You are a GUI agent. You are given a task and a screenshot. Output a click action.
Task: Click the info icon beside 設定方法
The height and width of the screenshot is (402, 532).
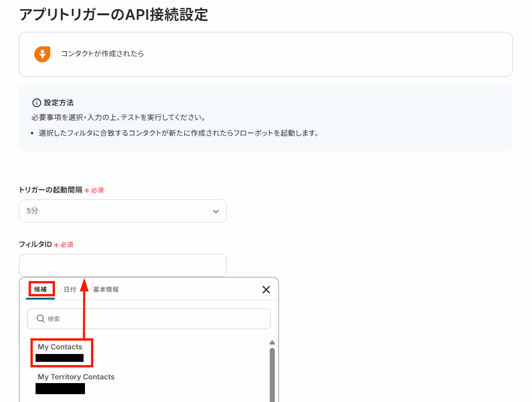pos(36,103)
